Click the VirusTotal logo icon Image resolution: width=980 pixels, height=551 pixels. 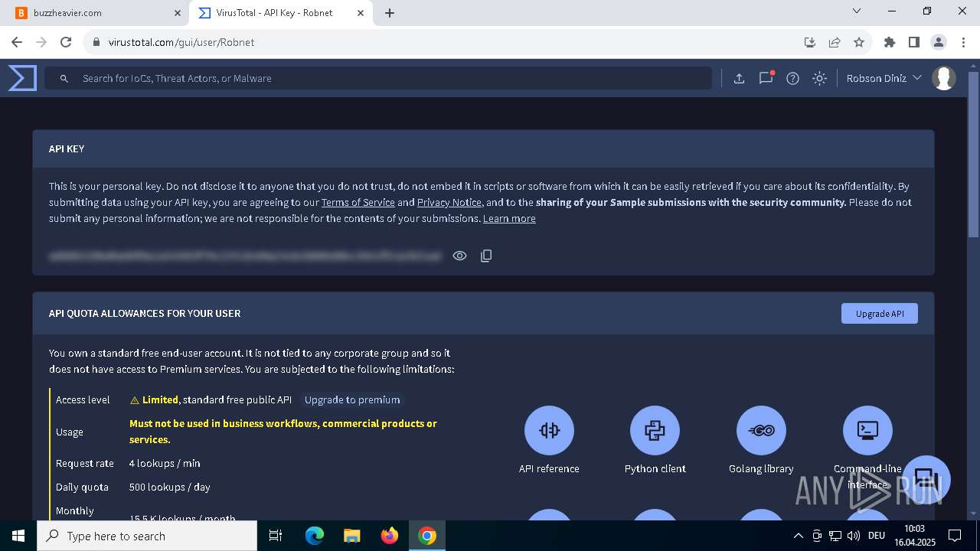tap(22, 78)
